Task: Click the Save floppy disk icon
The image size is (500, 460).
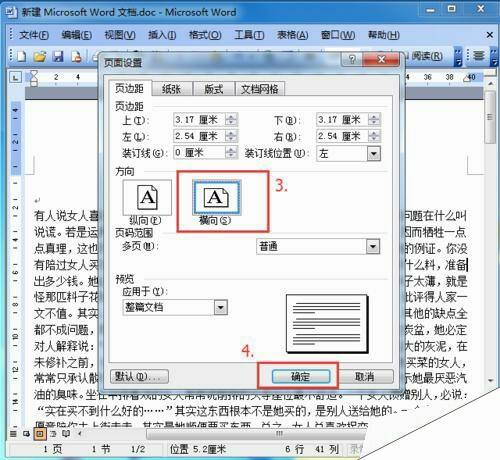Action: [58, 56]
